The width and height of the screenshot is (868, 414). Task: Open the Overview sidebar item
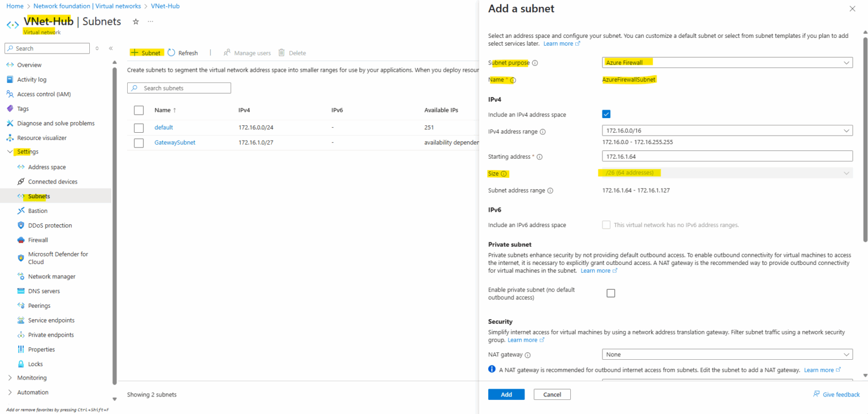point(29,65)
